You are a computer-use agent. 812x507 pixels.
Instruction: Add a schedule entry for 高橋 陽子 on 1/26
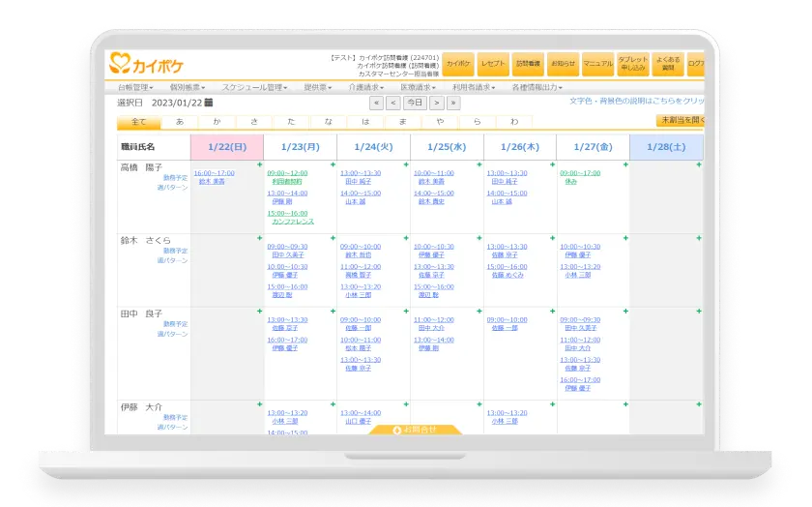coord(553,164)
